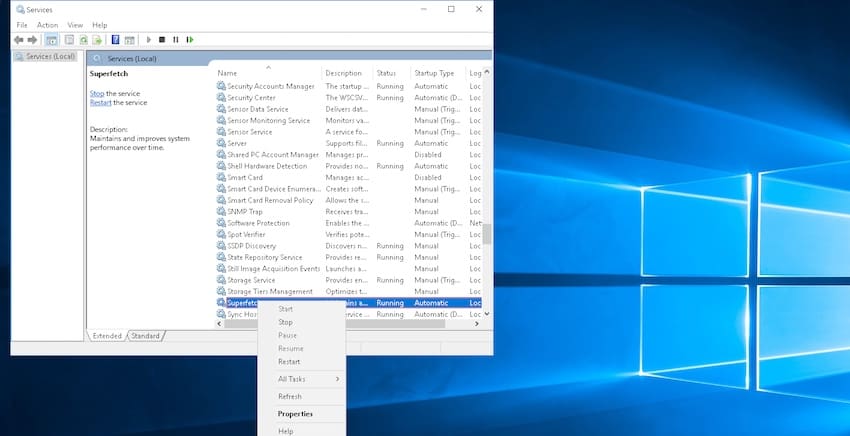The width and height of the screenshot is (850, 436).
Task: Sort by the Name column header
Action: [267, 73]
